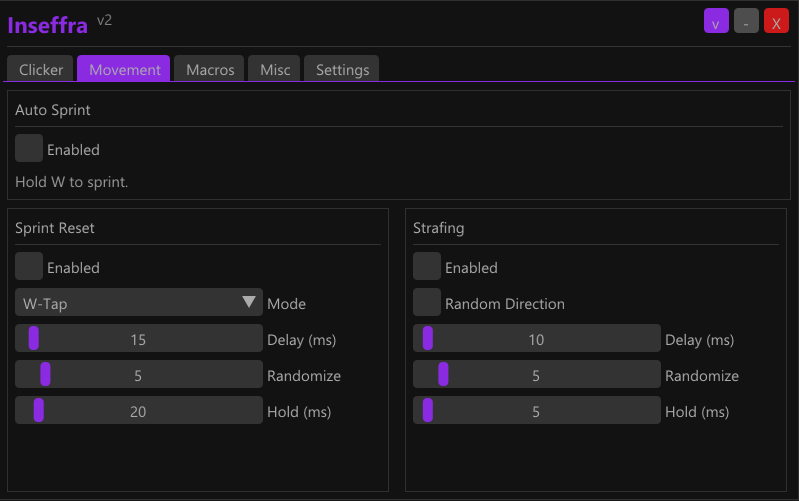Go to the Settings tab

click(x=342, y=69)
